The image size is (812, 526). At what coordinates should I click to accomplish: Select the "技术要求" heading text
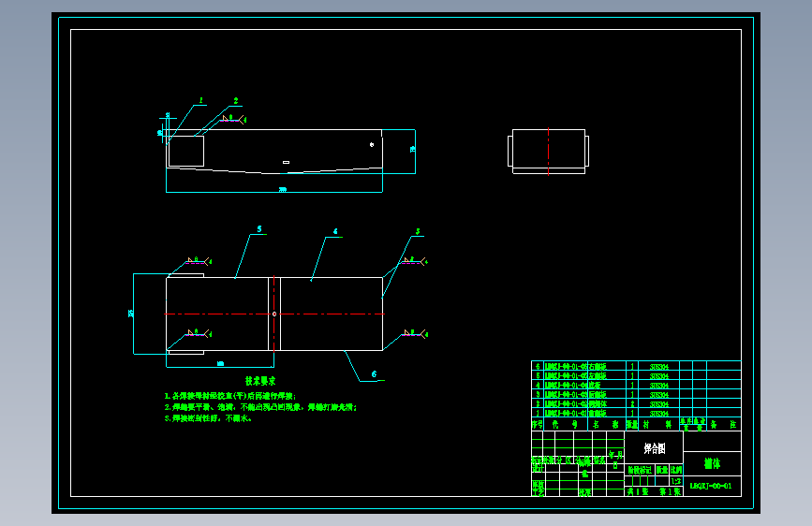(260, 381)
